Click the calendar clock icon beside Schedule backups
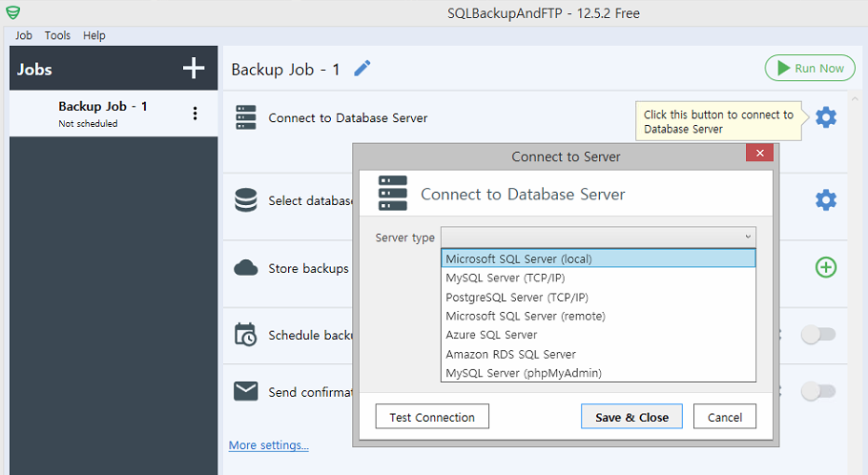868x475 pixels. [x=246, y=335]
